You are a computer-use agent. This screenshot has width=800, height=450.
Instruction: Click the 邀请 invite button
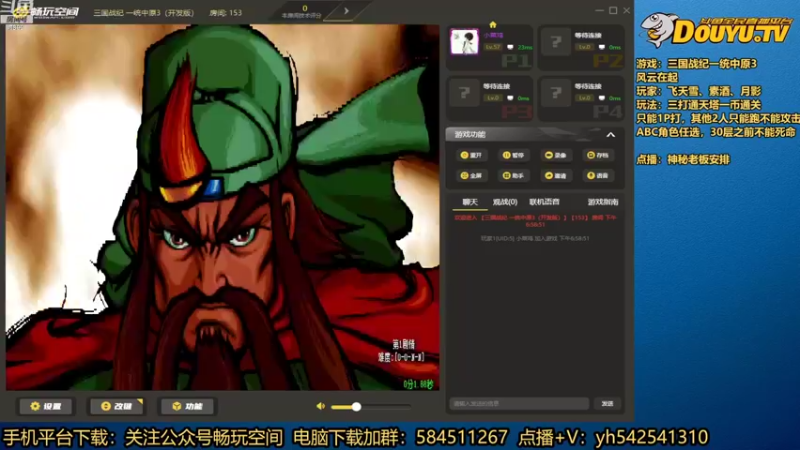click(556, 176)
